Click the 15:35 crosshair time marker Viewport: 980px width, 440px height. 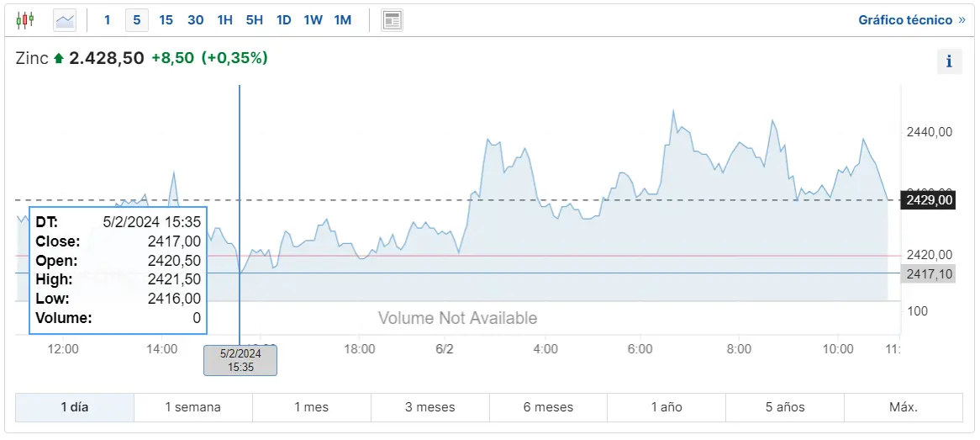[x=240, y=360]
